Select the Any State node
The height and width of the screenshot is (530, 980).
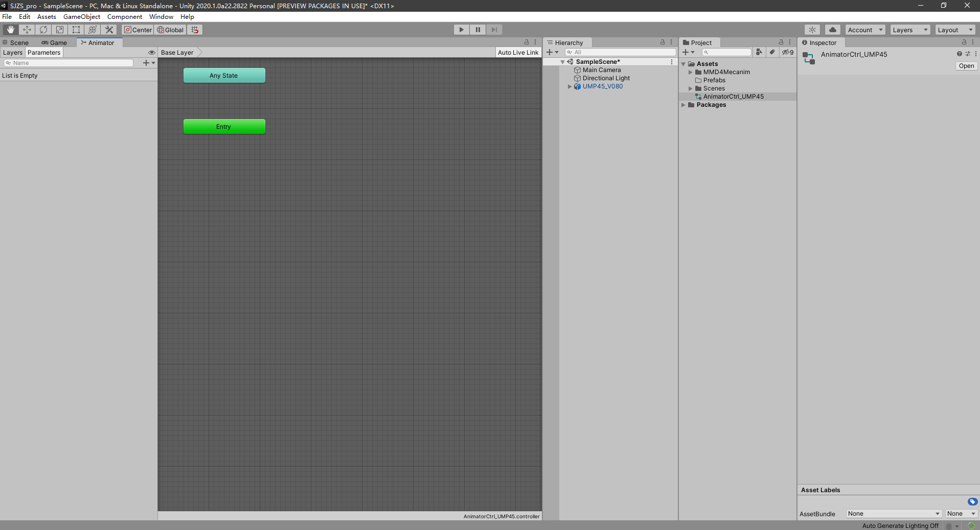(224, 76)
